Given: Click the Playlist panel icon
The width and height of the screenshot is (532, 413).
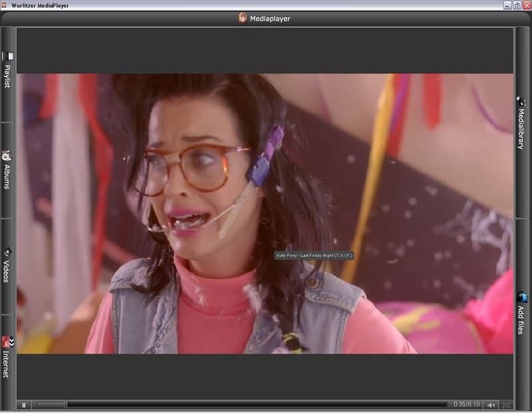Looking at the screenshot, I should pyautogui.click(x=7, y=57).
